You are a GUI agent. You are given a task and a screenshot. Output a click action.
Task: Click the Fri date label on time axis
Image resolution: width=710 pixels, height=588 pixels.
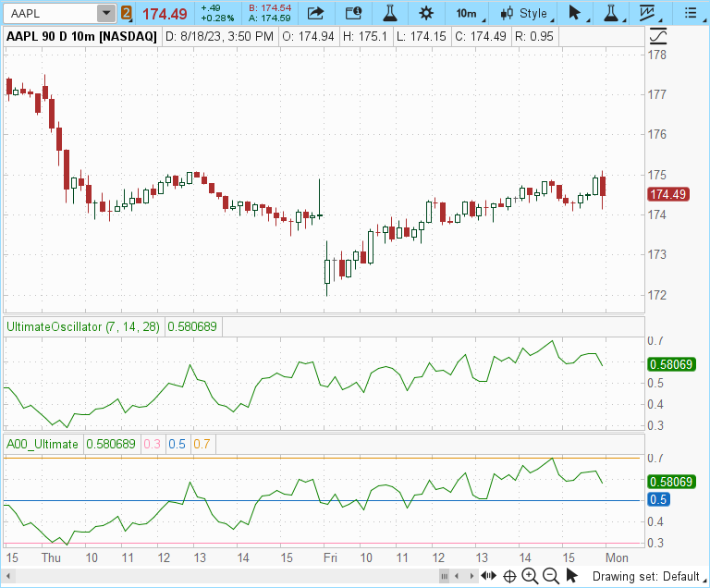(x=330, y=557)
